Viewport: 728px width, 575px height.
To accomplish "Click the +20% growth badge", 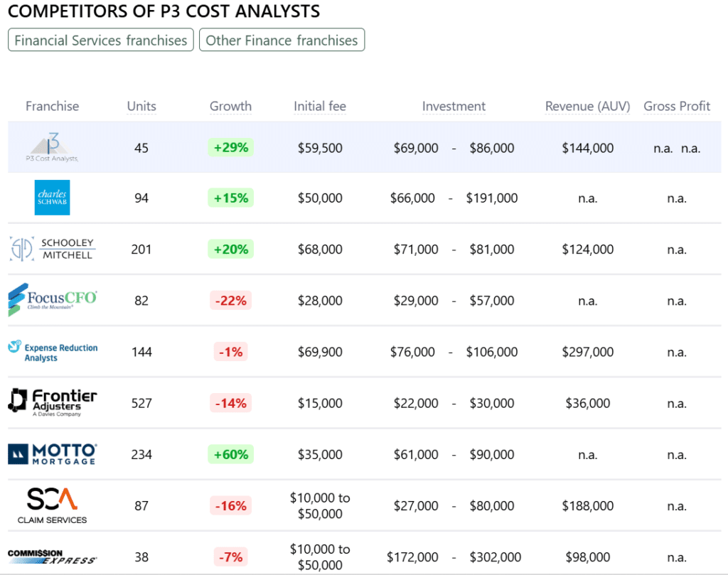I will point(231,249).
